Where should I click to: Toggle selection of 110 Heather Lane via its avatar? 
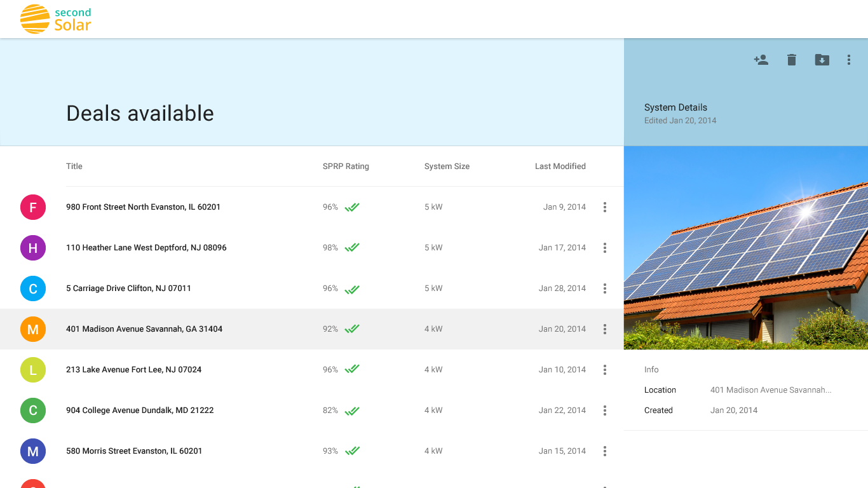[x=33, y=248]
